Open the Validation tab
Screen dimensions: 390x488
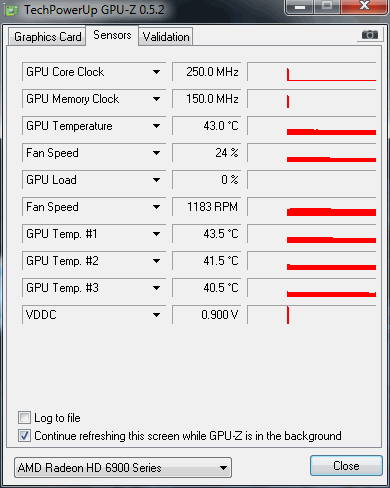coord(166,37)
